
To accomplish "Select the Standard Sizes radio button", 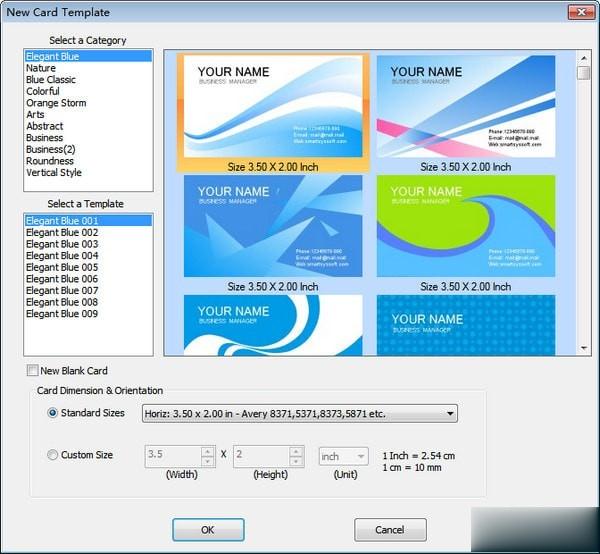I will pyautogui.click(x=52, y=413).
